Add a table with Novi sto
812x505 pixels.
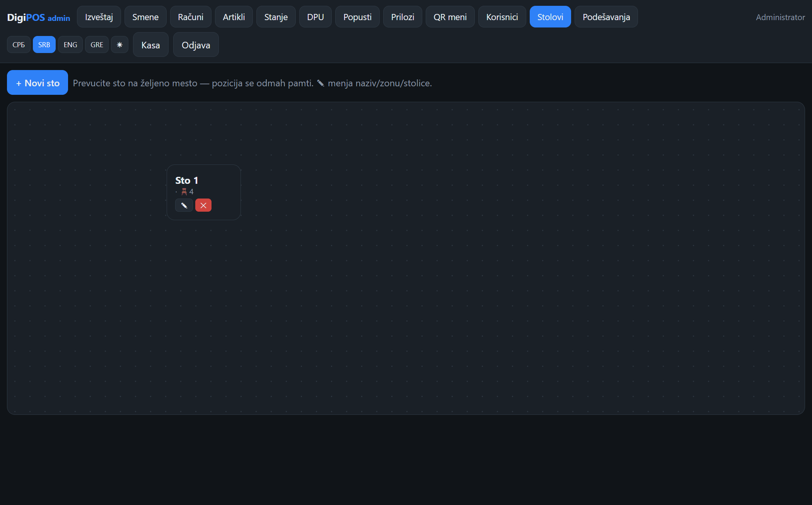(x=38, y=82)
